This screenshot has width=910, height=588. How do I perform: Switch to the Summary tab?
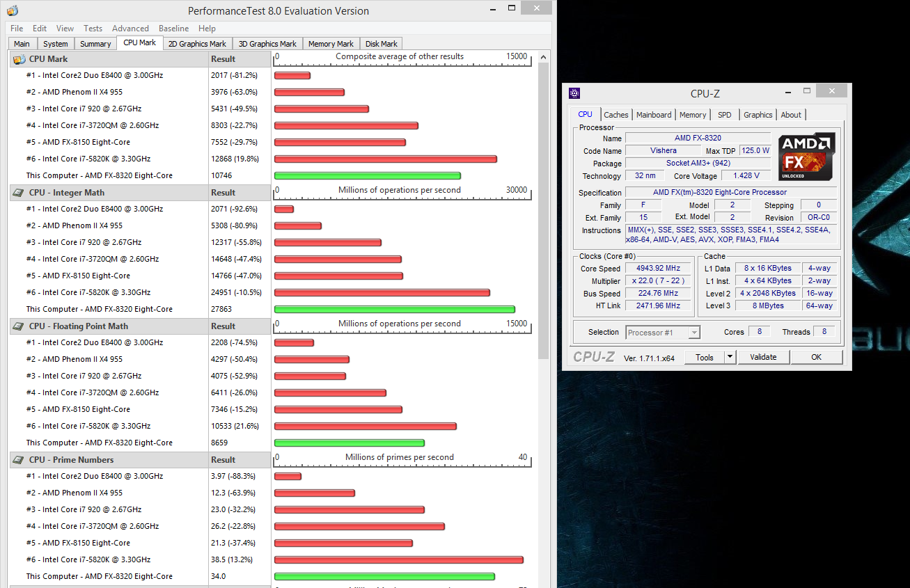tap(95, 44)
